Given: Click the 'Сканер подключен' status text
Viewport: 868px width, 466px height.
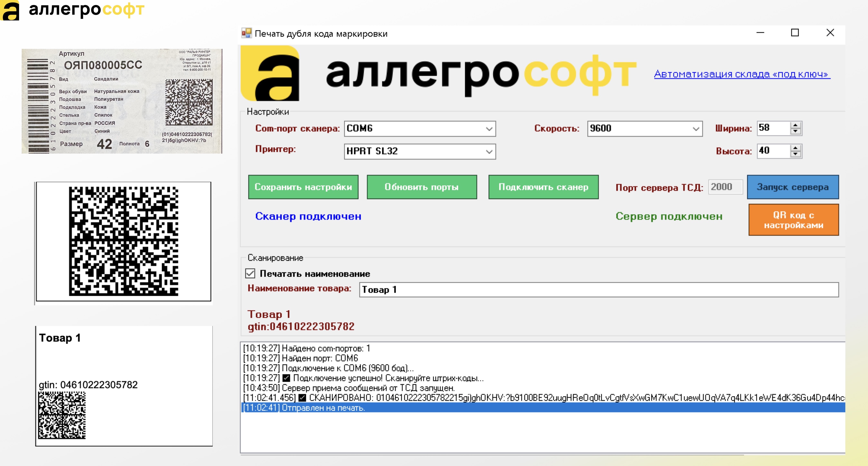Looking at the screenshot, I should [308, 216].
